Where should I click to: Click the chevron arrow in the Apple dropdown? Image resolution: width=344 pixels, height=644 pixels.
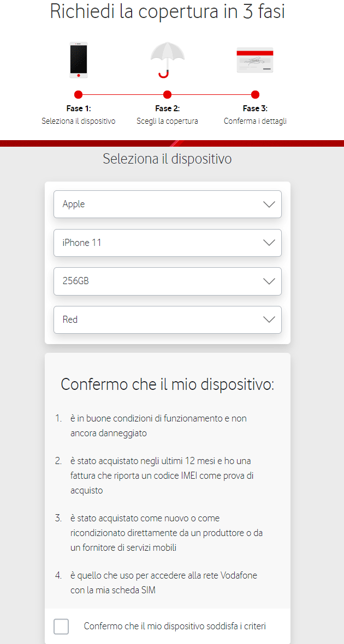[x=269, y=204]
